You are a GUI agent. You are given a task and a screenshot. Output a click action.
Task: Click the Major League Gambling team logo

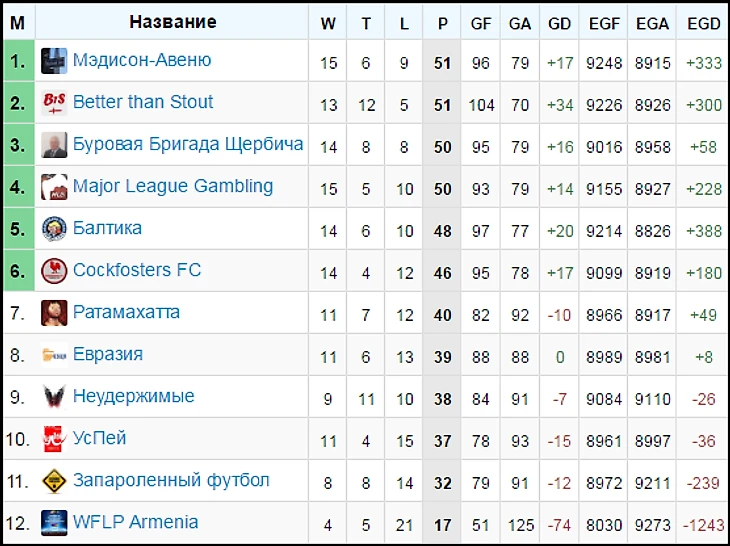point(54,187)
